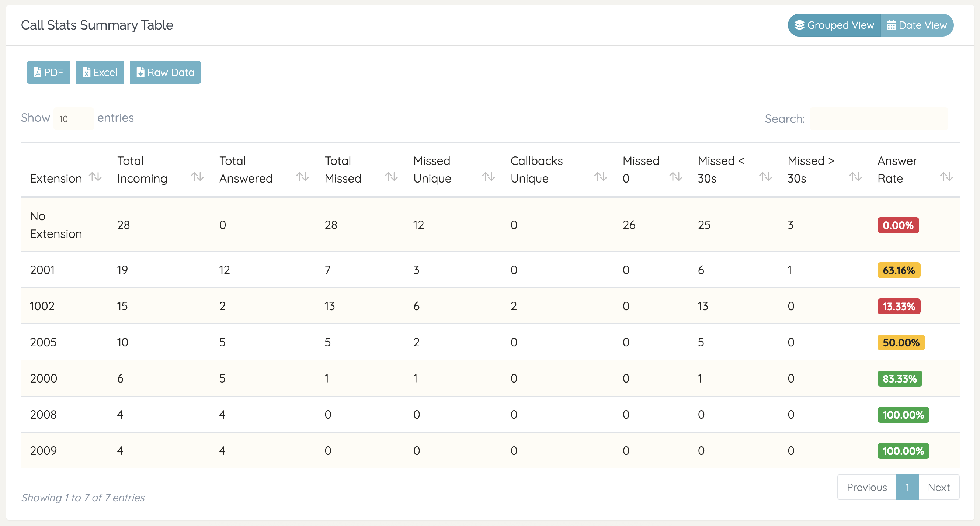Sort by Missed Unique column
Viewport: 980px width, 526px height.
click(x=489, y=177)
